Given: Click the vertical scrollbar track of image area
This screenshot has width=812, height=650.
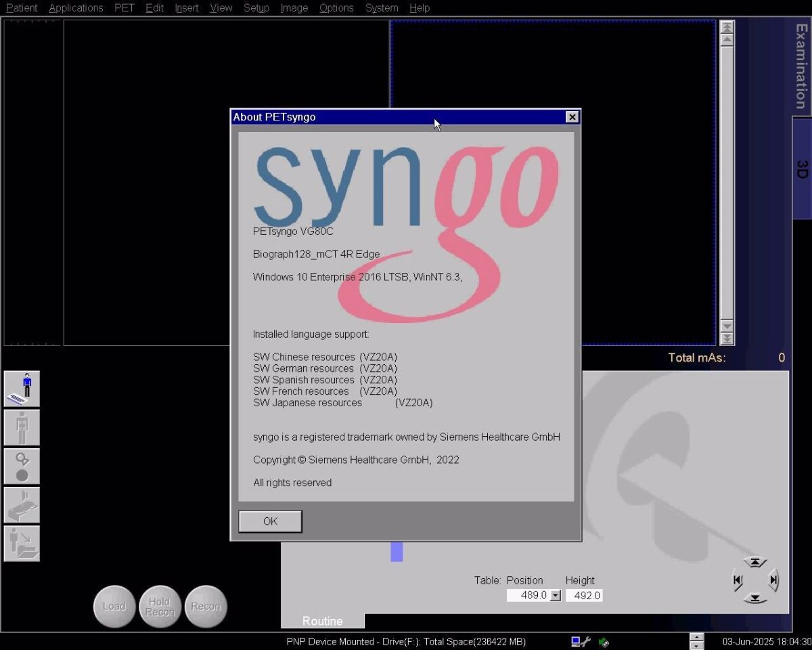Looking at the screenshot, I should tap(727, 183).
